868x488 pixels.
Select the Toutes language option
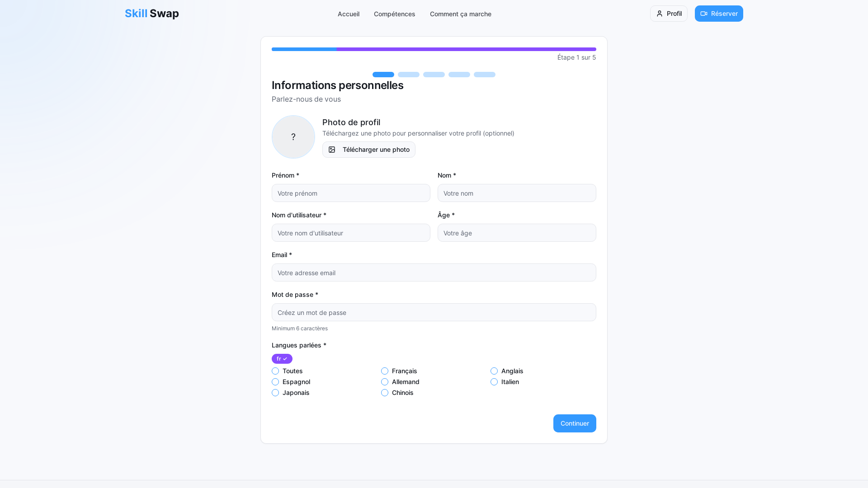tap(275, 371)
